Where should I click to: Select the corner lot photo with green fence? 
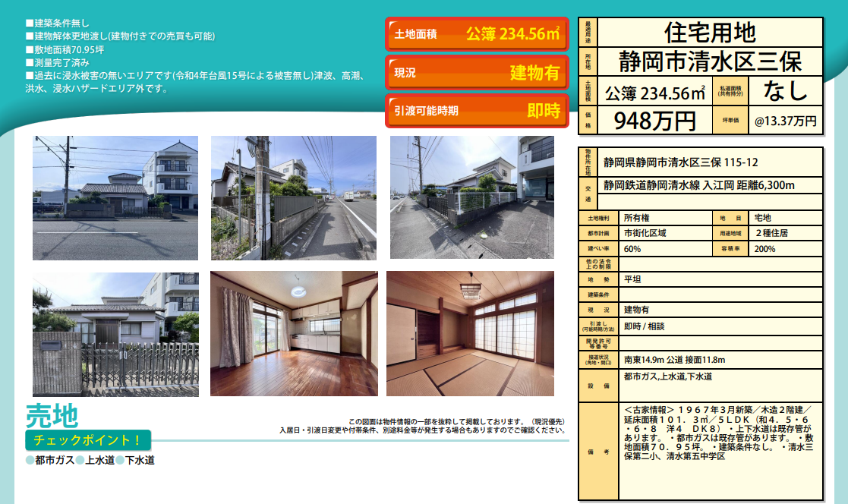(471, 197)
